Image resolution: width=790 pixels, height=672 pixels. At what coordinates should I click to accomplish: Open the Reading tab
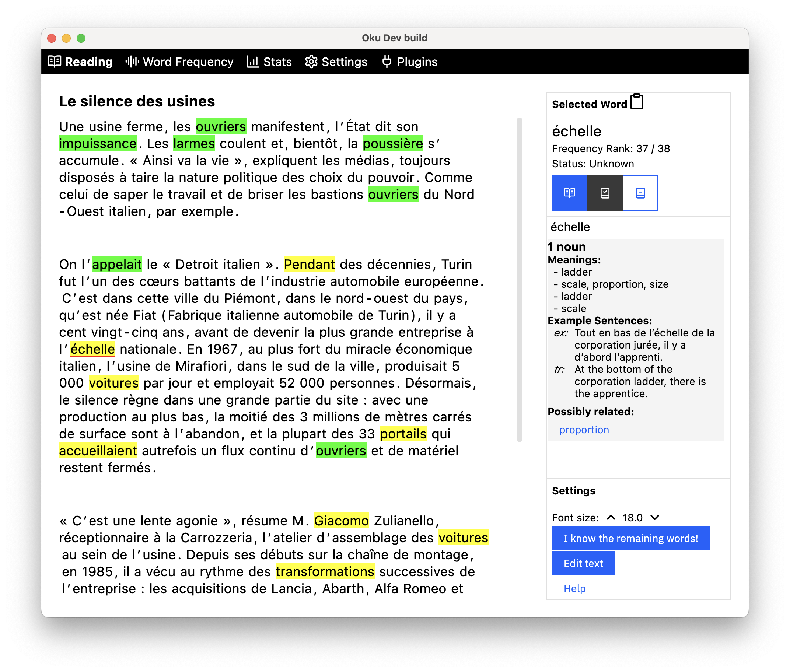click(80, 61)
